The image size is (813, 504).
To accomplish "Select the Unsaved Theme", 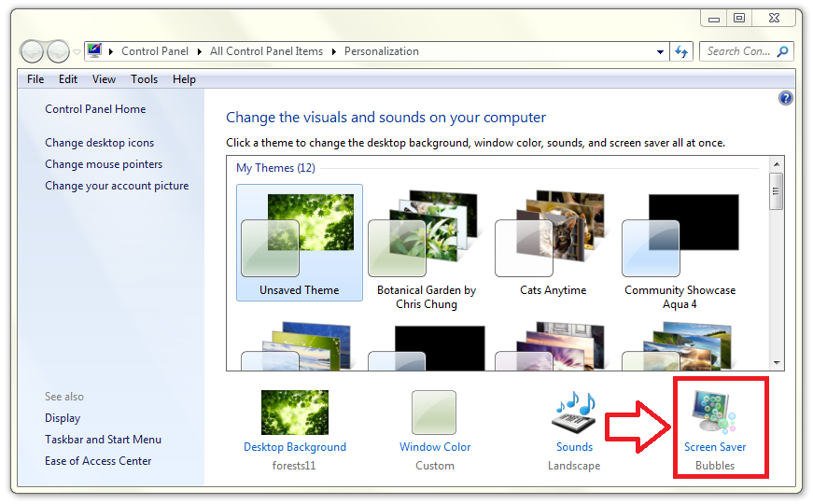I will tap(300, 243).
